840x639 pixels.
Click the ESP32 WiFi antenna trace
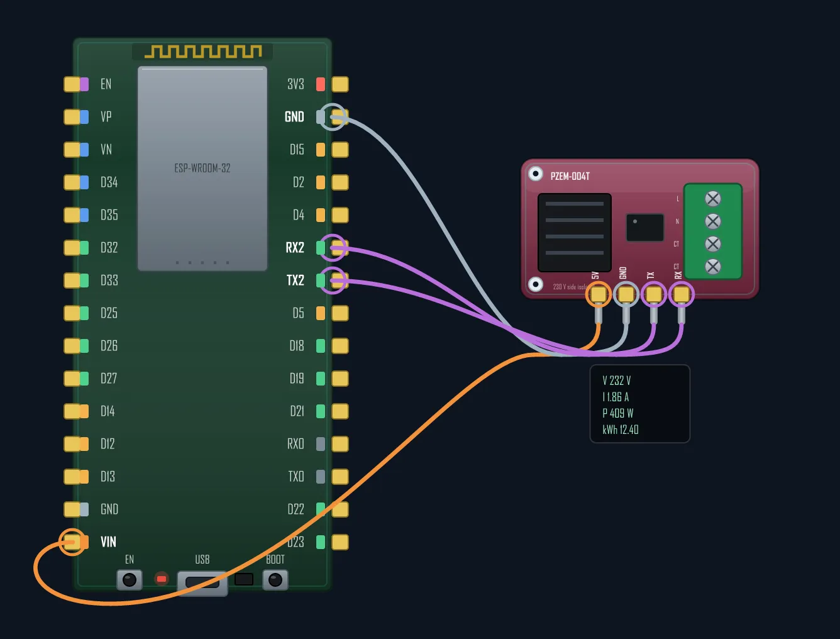pyautogui.click(x=203, y=52)
